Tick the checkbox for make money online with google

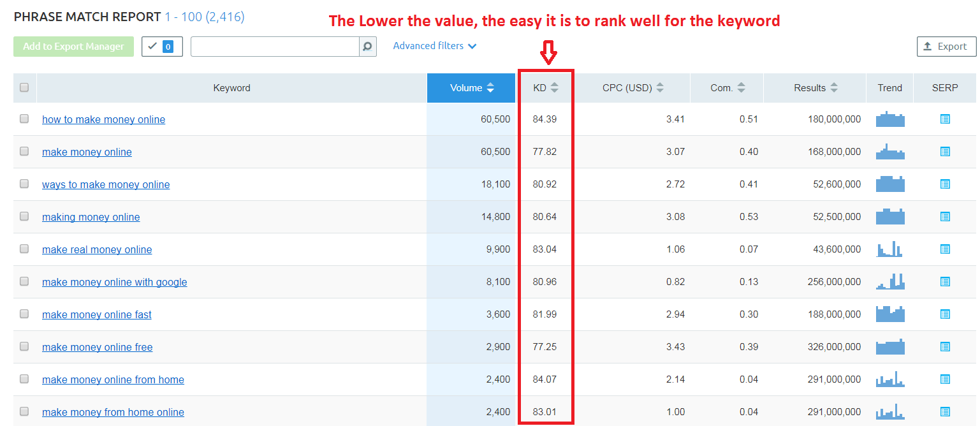(24, 281)
